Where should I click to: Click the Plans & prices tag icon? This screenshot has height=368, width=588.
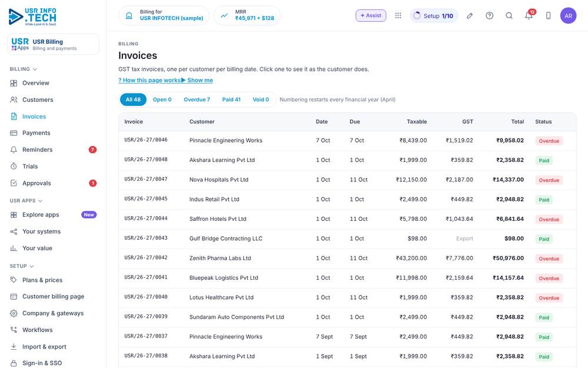[14, 280]
